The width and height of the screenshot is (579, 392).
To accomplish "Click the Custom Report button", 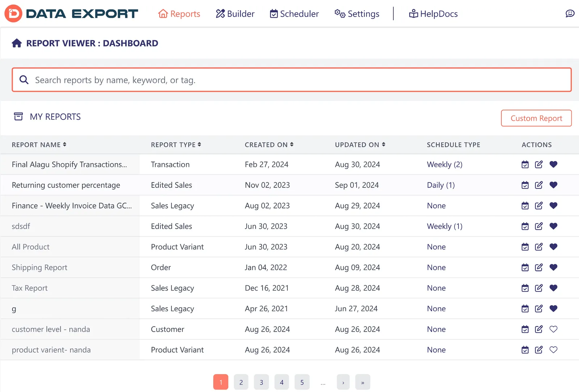I will pyautogui.click(x=536, y=118).
